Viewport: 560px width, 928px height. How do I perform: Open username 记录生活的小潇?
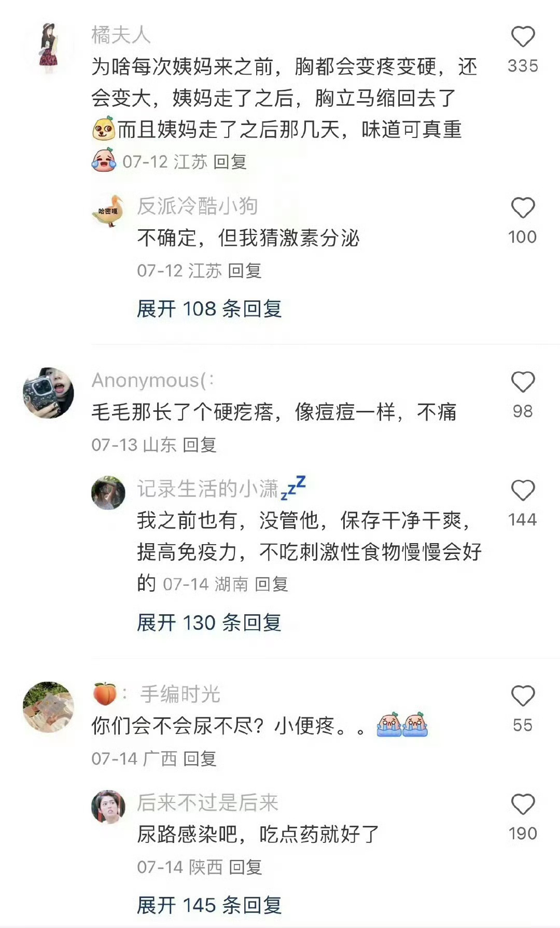(x=208, y=489)
